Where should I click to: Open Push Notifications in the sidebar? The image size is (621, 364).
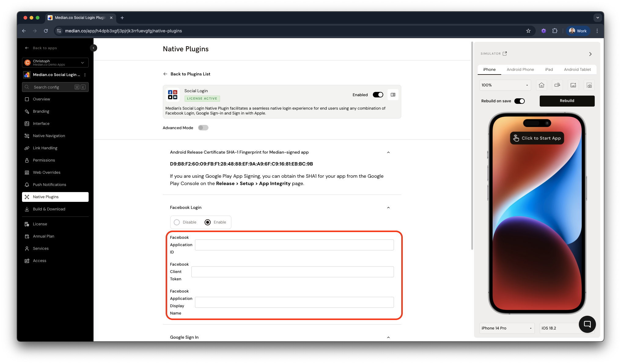[50, 184]
